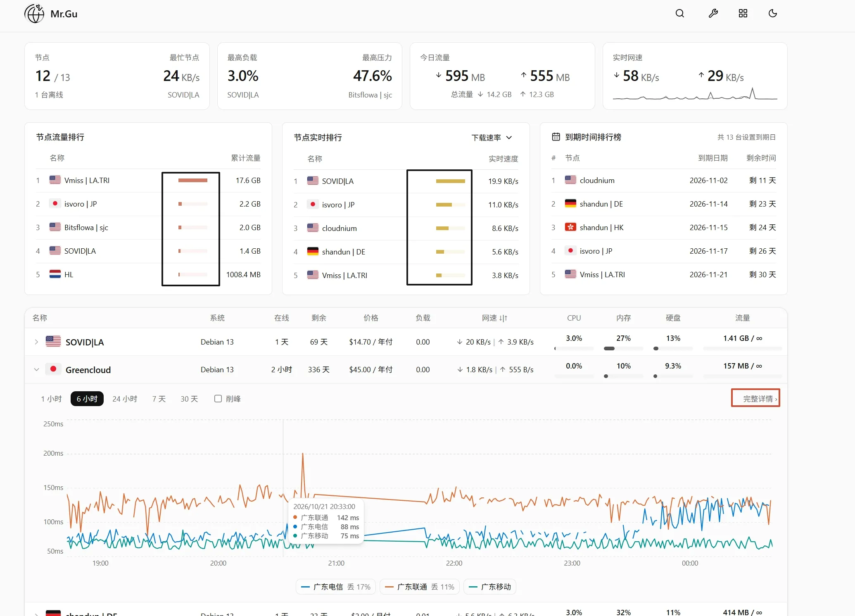Select the 30 天 time range tab

tap(189, 399)
